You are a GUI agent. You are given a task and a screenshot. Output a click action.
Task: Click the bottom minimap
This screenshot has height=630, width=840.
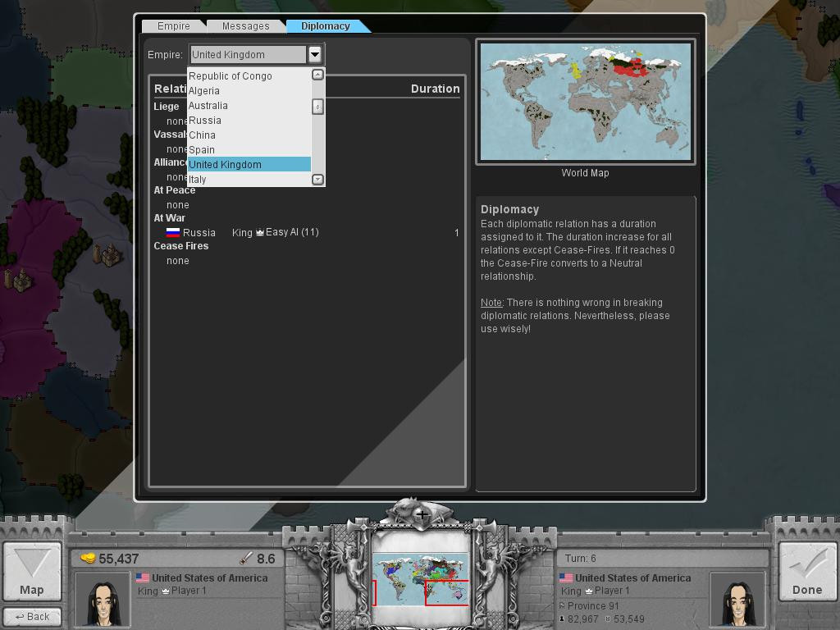pos(421,580)
